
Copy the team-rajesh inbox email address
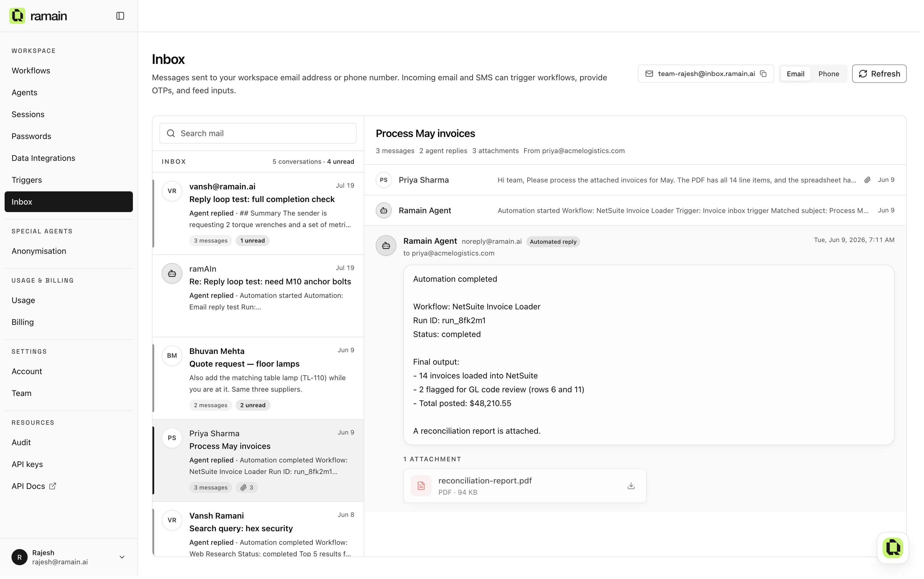(x=763, y=74)
